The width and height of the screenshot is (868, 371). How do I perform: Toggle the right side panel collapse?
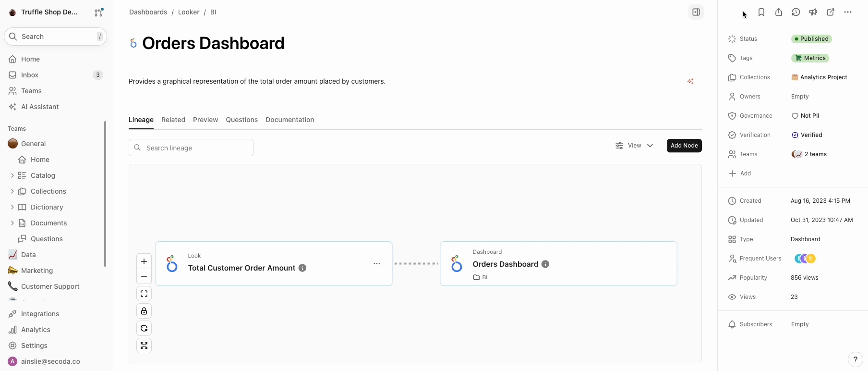pyautogui.click(x=696, y=12)
